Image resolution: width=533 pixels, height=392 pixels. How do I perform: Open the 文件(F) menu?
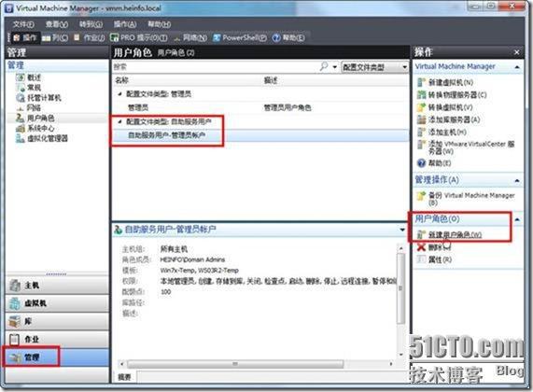coord(23,24)
